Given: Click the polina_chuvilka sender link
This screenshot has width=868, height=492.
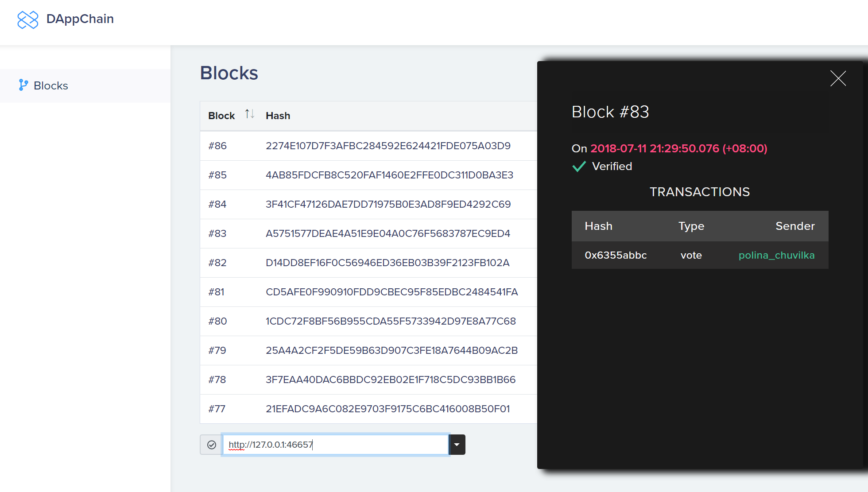Looking at the screenshot, I should point(776,255).
